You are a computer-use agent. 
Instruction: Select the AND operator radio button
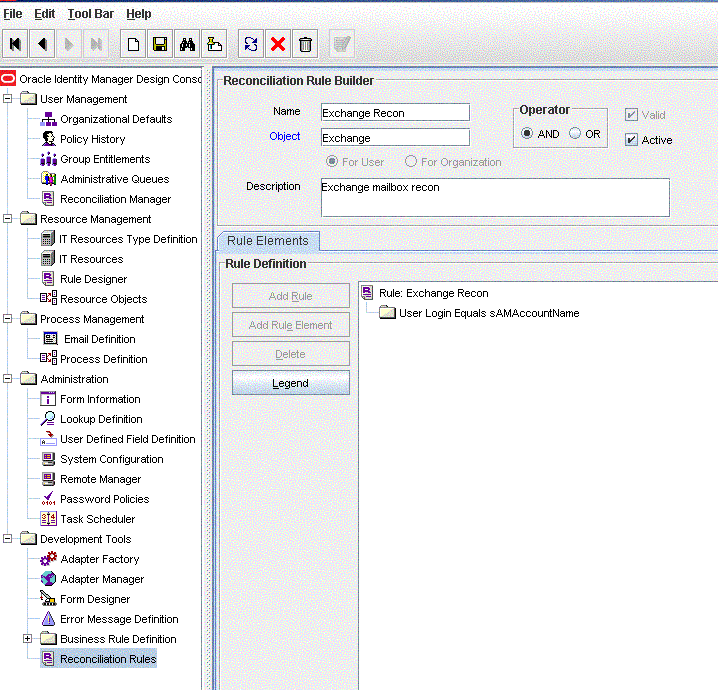[x=527, y=133]
